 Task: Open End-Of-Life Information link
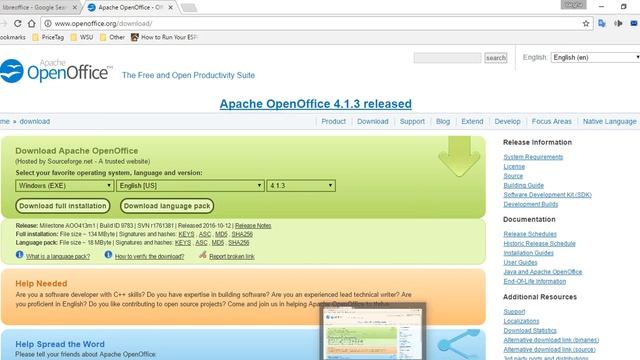click(535, 282)
